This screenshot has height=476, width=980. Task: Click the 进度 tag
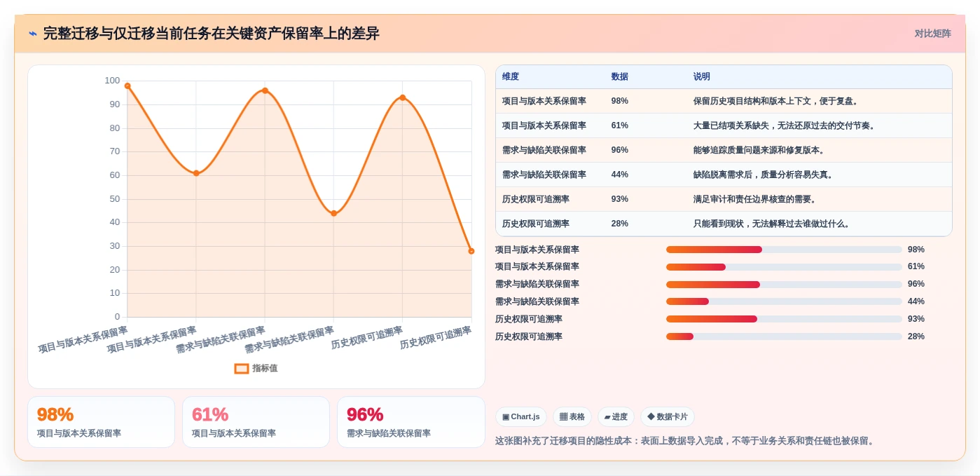[616, 416]
